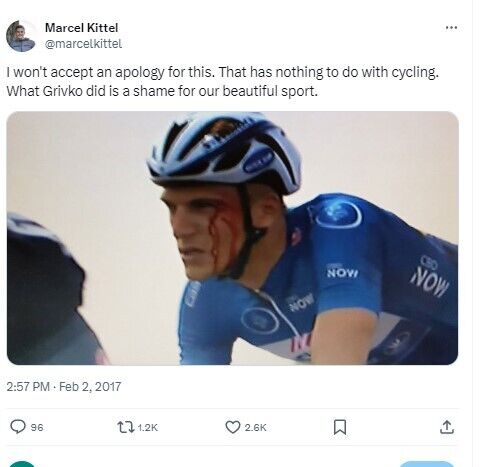Bookmark this tweet

pyautogui.click(x=340, y=427)
